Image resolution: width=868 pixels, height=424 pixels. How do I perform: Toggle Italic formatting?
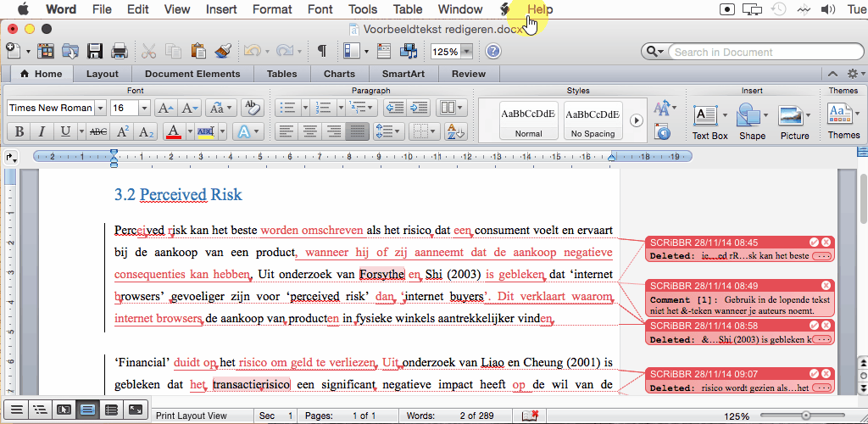[42, 132]
